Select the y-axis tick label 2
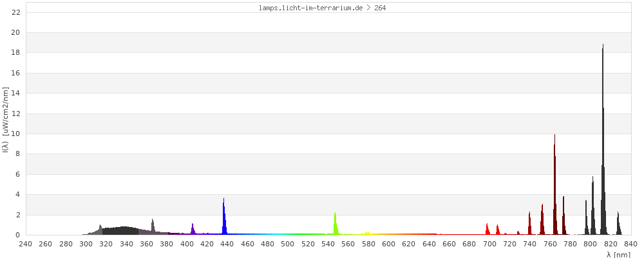This screenshot has height=258, width=644. coord(18,215)
